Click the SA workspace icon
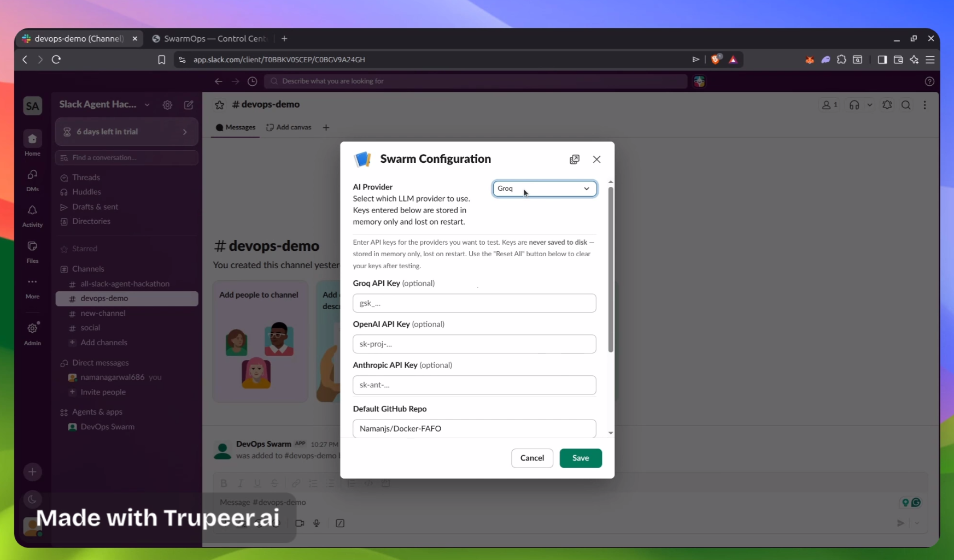 33,106
